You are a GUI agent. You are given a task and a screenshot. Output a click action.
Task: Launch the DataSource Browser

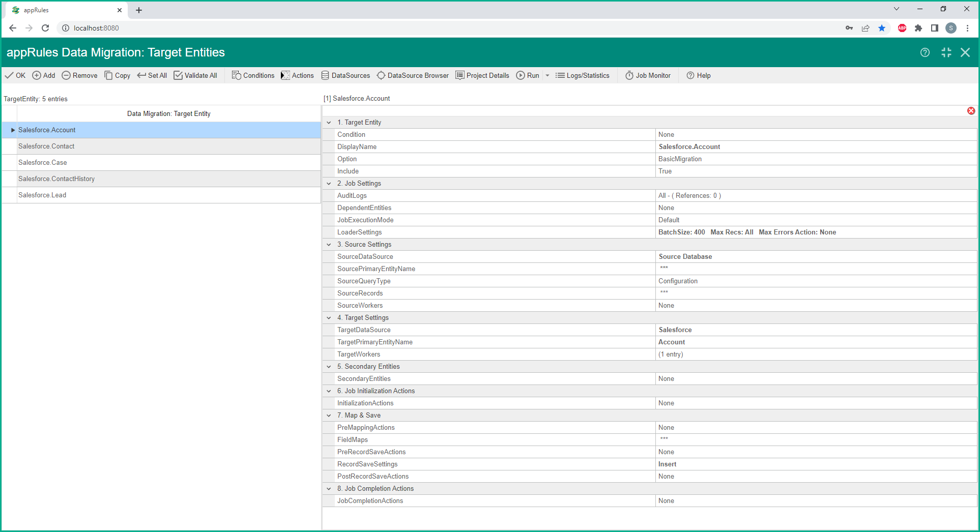[413, 75]
